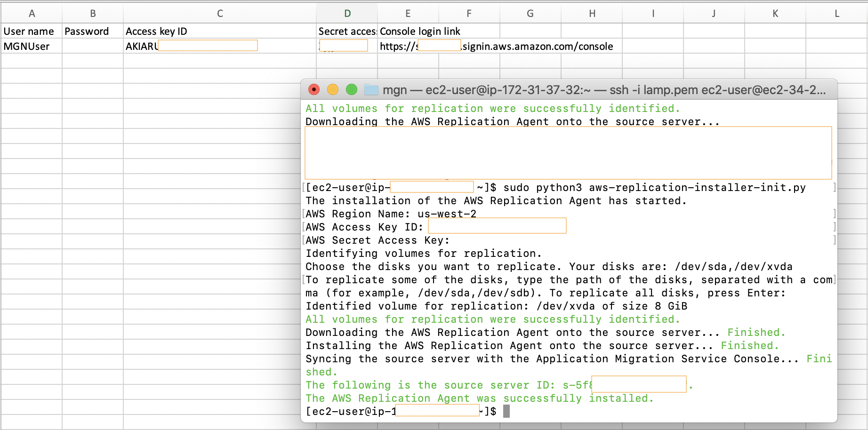The width and height of the screenshot is (868, 430).
Task: Click the 'Identifying volumes for replication.' line
Action: [424, 254]
